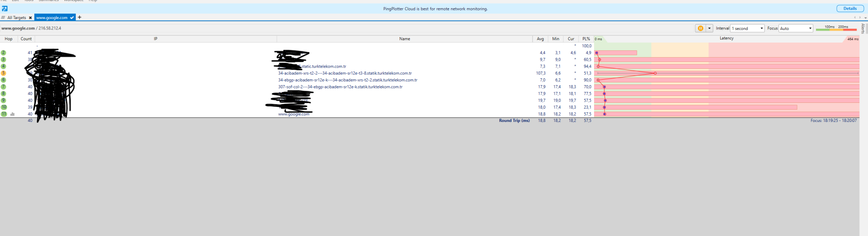Click the 307-sof-col-2 hostname
Screen dimensions: 868x236
click(x=340, y=87)
